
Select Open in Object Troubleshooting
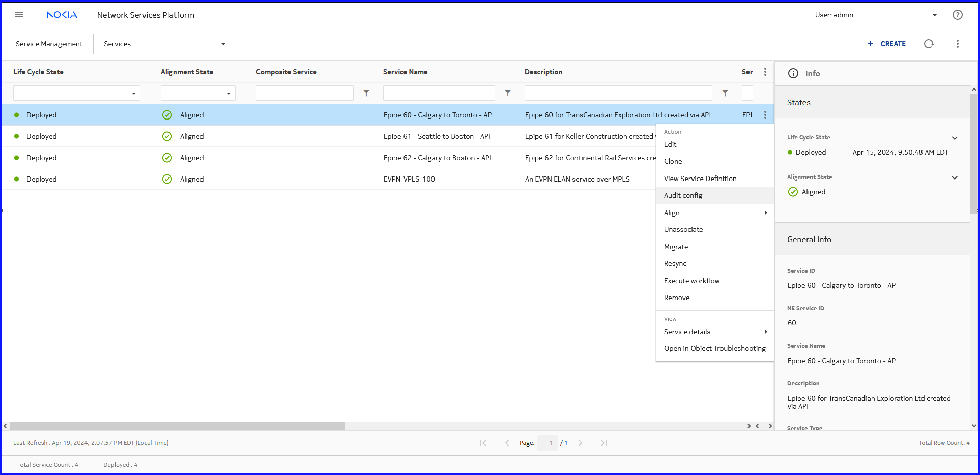point(714,348)
